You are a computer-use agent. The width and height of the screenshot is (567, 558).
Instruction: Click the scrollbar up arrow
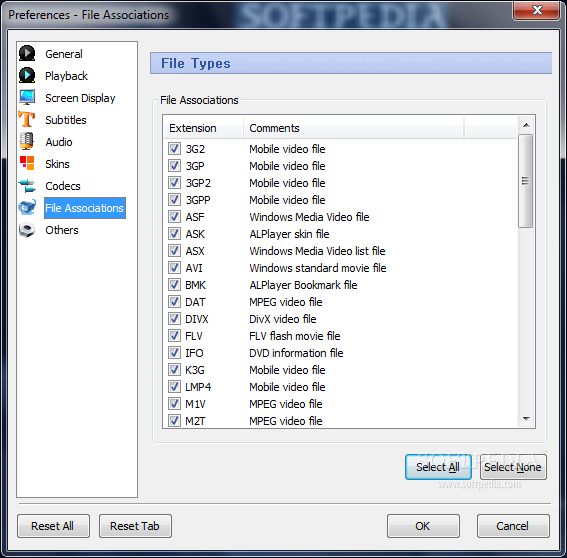[526, 125]
